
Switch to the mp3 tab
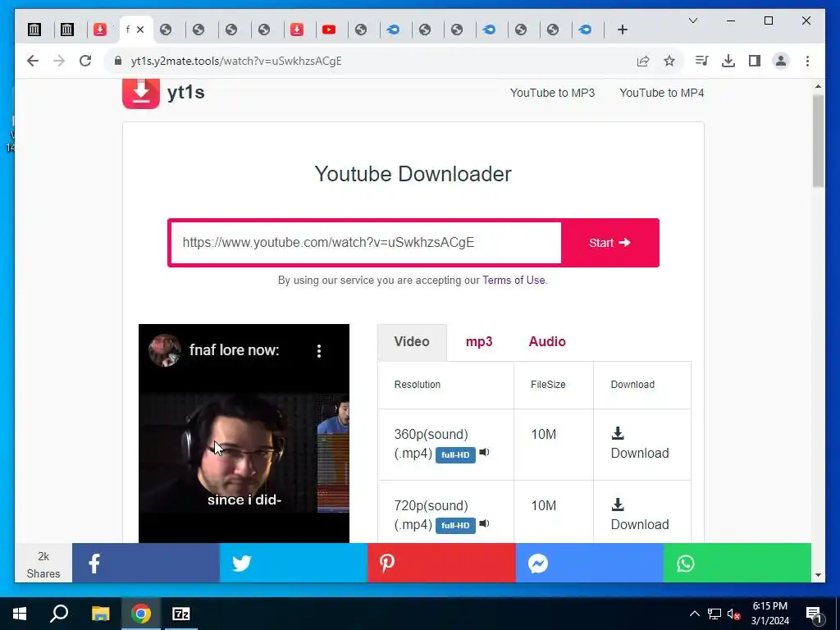479,342
